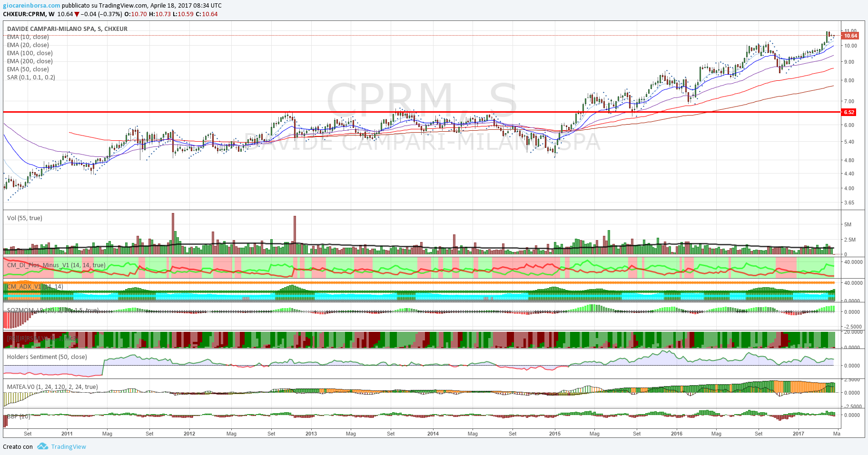
Task: Click the 2015 label on time axis
Action: [555, 434]
